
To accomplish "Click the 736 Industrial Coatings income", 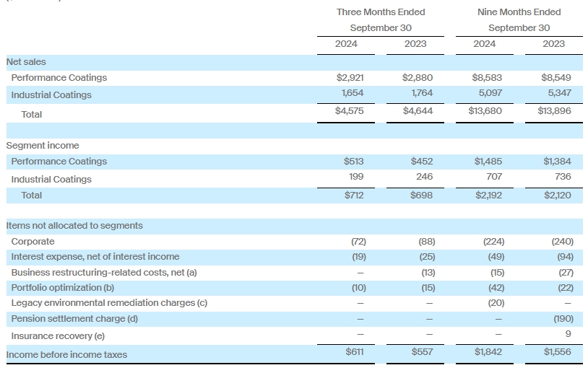I will [563, 176].
